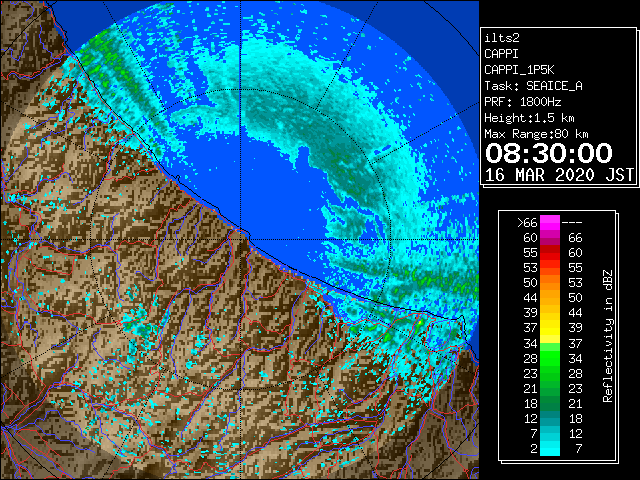640x480 pixels.
Task: Pick the yellow 37–39 dBZ color band
Action: pos(550,328)
